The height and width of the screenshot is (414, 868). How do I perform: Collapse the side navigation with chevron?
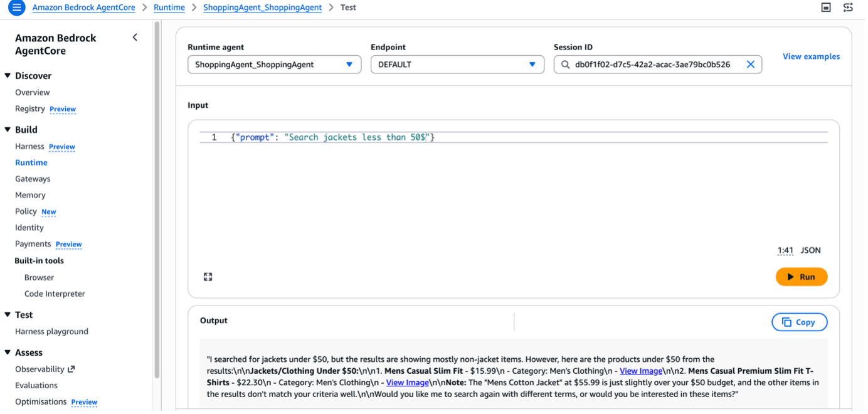(135, 38)
